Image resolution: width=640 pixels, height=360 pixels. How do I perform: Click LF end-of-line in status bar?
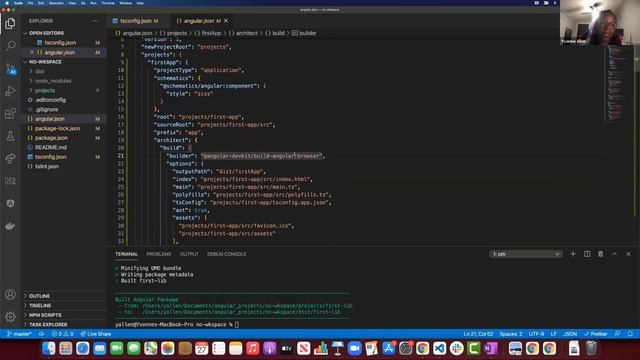tap(553, 334)
